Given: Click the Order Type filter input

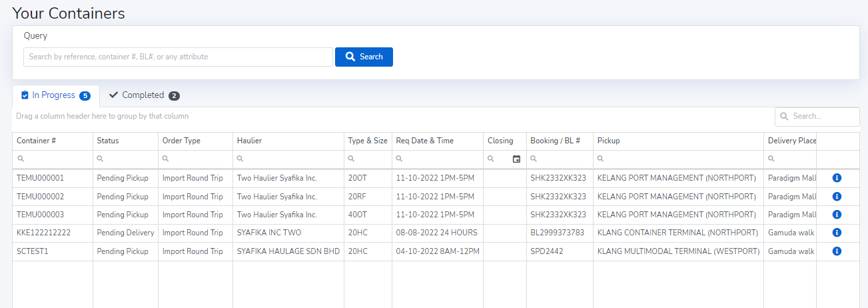Looking at the screenshot, I should (x=200, y=159).
